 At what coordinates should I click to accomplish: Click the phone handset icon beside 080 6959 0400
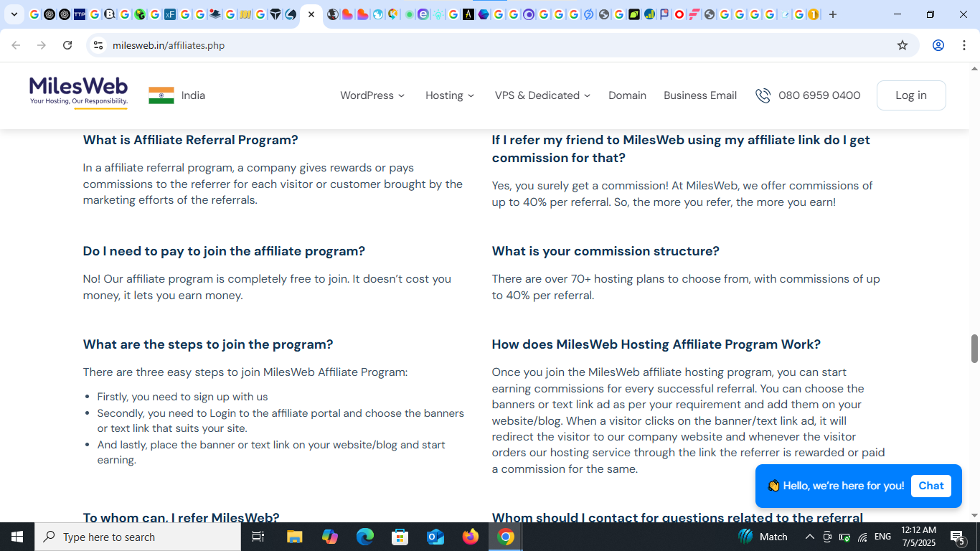pos(763,95)
